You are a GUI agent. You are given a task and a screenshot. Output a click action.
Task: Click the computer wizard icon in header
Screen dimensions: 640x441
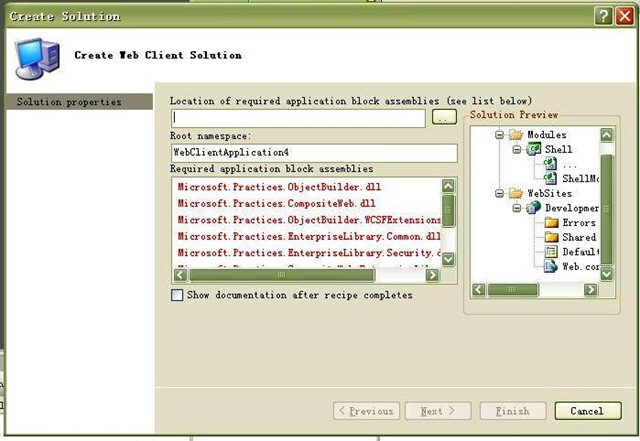click(37, 58)
